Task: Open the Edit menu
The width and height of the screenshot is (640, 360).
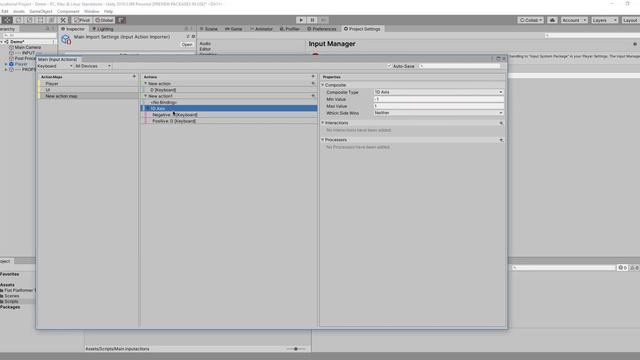Action: [4, 11]
